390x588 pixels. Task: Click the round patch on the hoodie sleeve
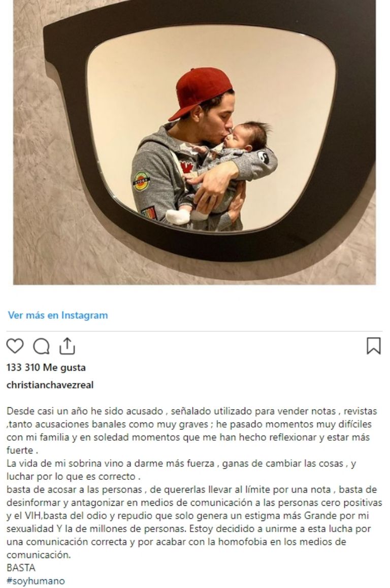pos(141,181)
